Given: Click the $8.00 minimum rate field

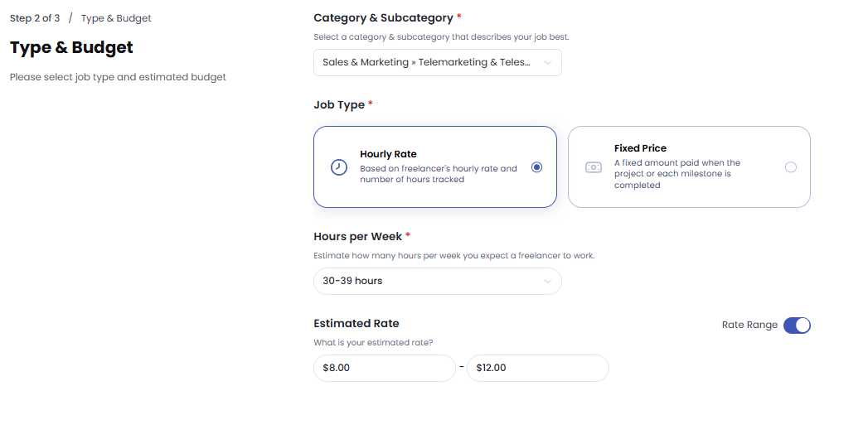Looking at the screenshot, I should pos(384,369).
